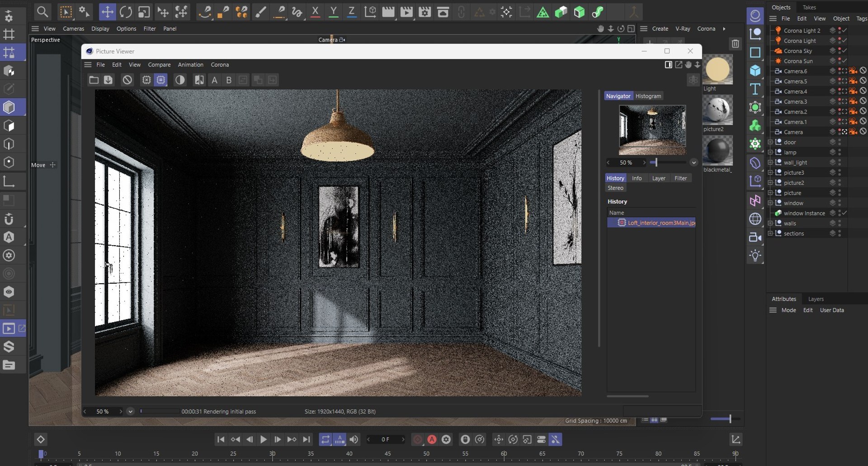Click the open folder icon in Picture Viewer
The image size is (868, 466).
[x=94, y=80]
